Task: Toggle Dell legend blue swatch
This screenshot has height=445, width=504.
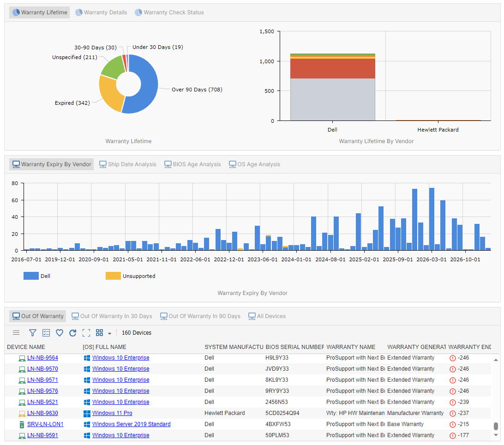Action: (x=31, y=276)
